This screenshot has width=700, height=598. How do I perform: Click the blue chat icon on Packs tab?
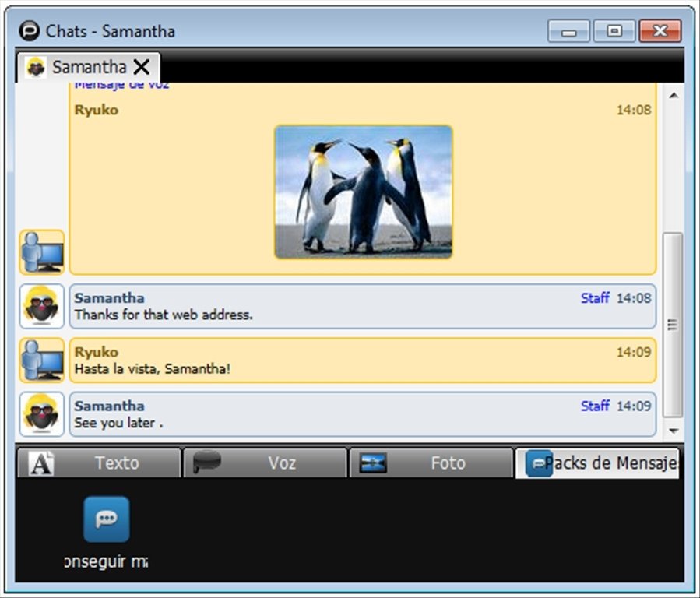(539, 463)
